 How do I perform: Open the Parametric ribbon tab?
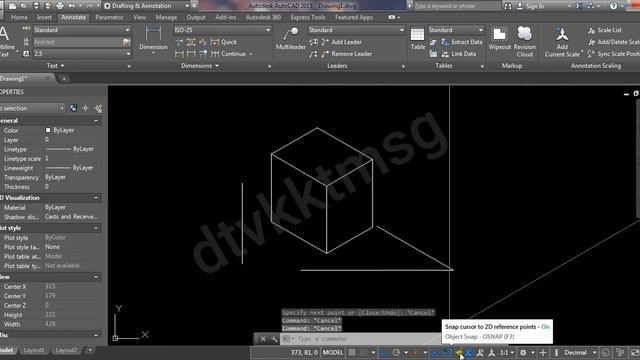(x=109, y=17)
